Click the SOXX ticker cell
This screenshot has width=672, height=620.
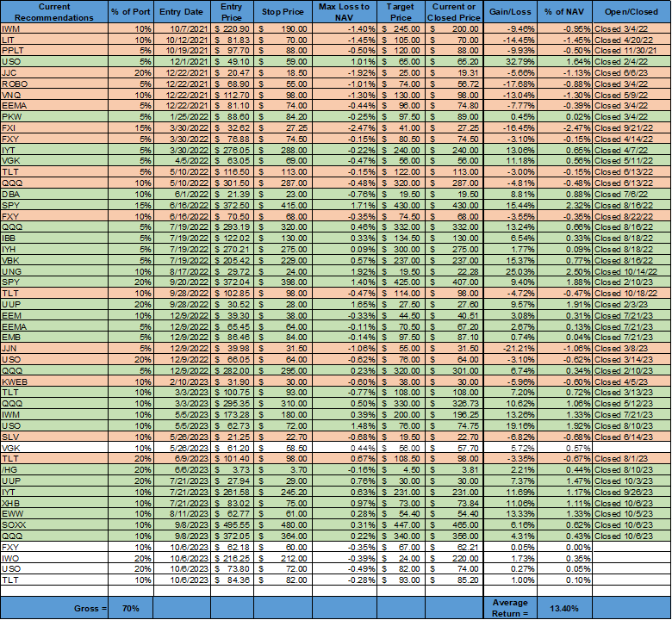pyautogui.click(x=54, y=525)
